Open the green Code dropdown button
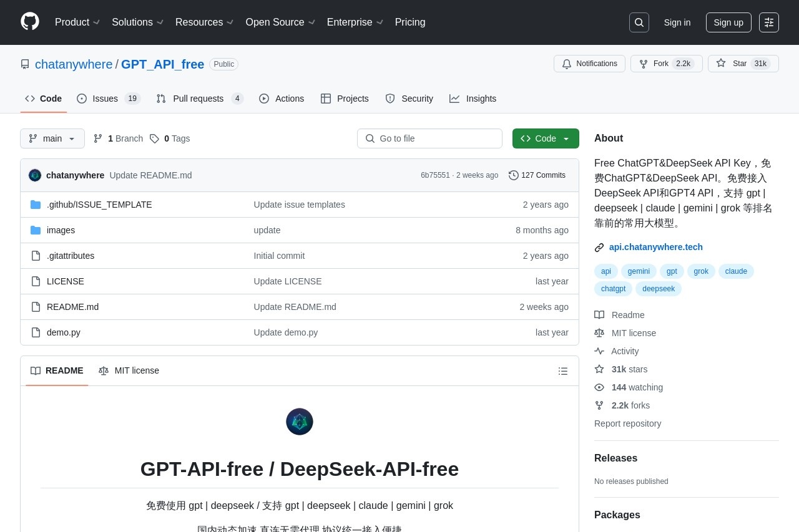 pos(546,138)
